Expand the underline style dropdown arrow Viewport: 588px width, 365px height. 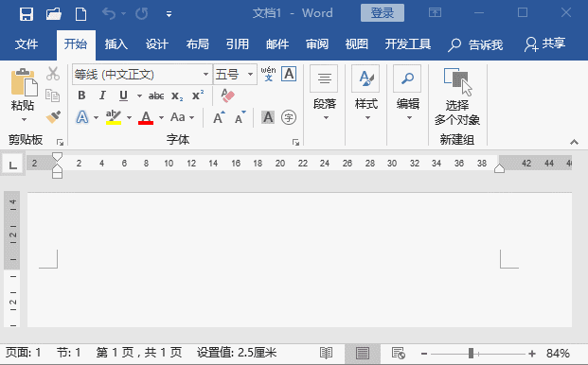[x=139, y=96]
